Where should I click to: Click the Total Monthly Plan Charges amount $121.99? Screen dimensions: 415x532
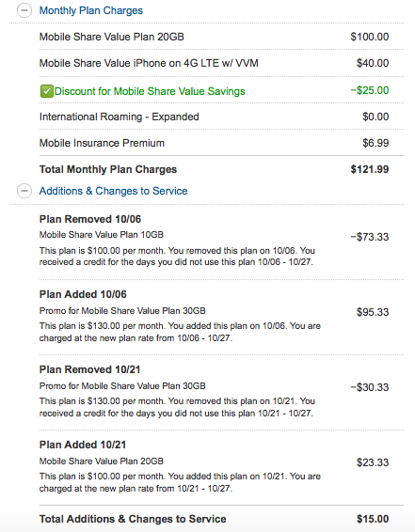370,169
